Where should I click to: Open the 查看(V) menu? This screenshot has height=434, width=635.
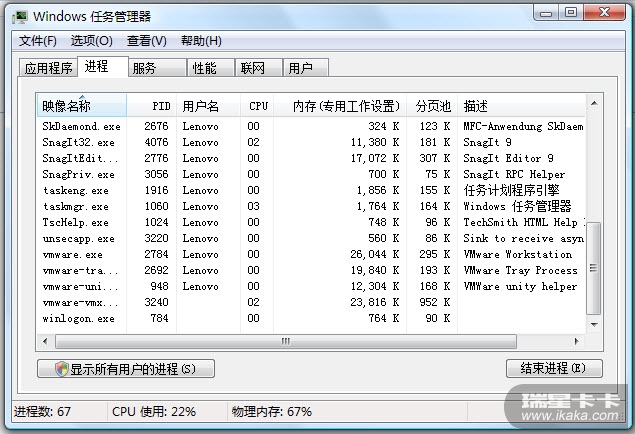147,41
